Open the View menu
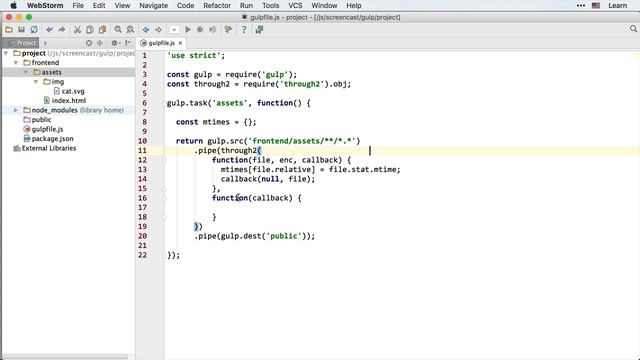Viewport: 640px width, 360px height. (x=122, y=5)
